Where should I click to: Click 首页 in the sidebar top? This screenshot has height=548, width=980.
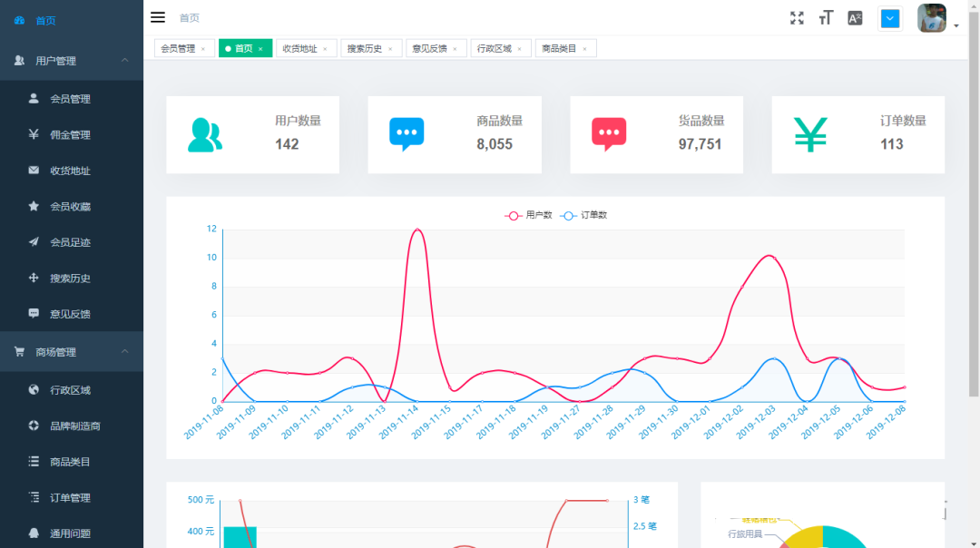pyautogui.click(x=45, y=20)
